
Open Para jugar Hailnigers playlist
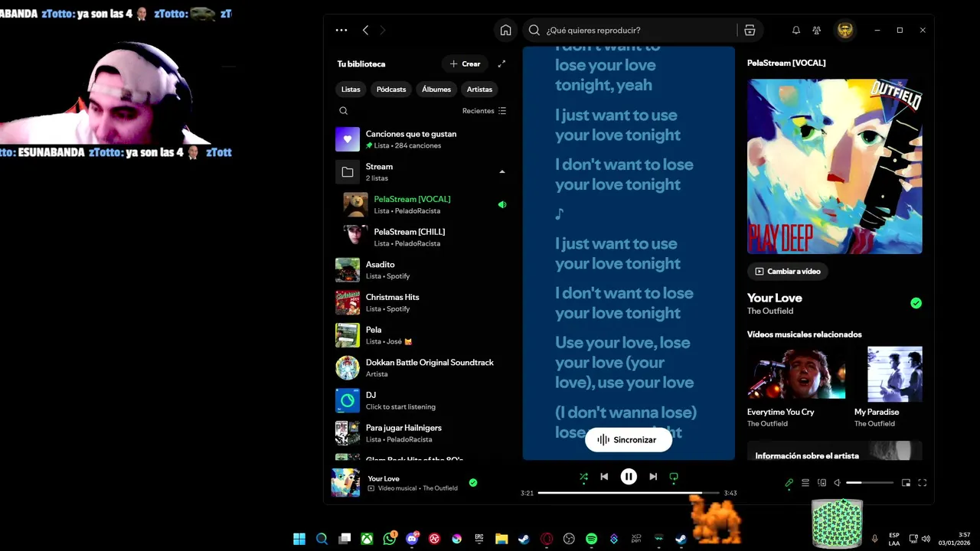pyautogui.click(x=421, y=433)
